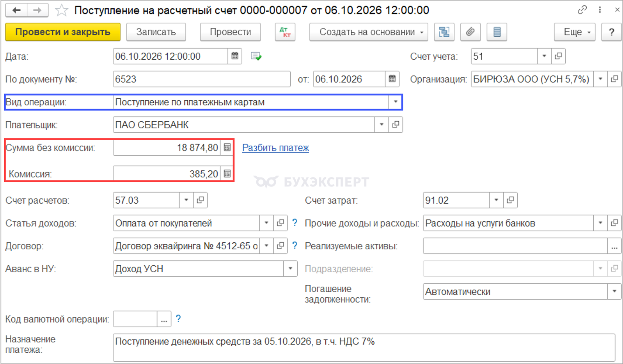Click the Назначение платежа text area
Viewport: 623px width, 364px height.
coord(364,347)
